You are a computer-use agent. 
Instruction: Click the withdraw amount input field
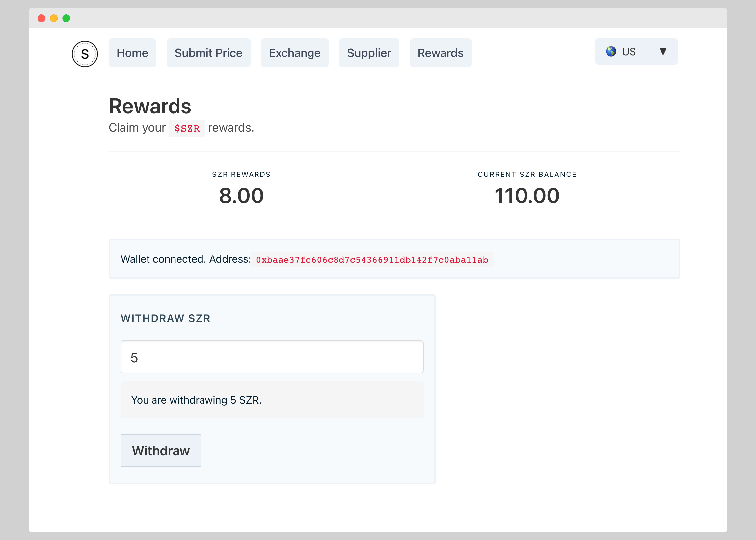(272, 357)
